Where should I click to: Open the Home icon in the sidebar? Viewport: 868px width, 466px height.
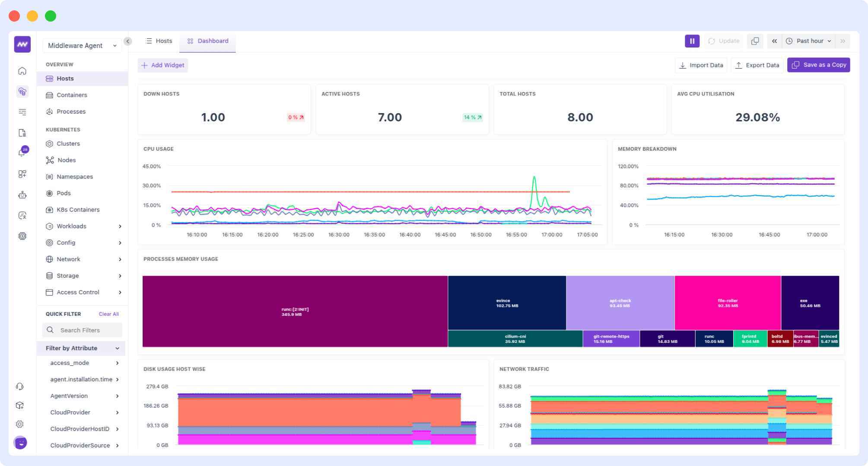coord(22,71)
